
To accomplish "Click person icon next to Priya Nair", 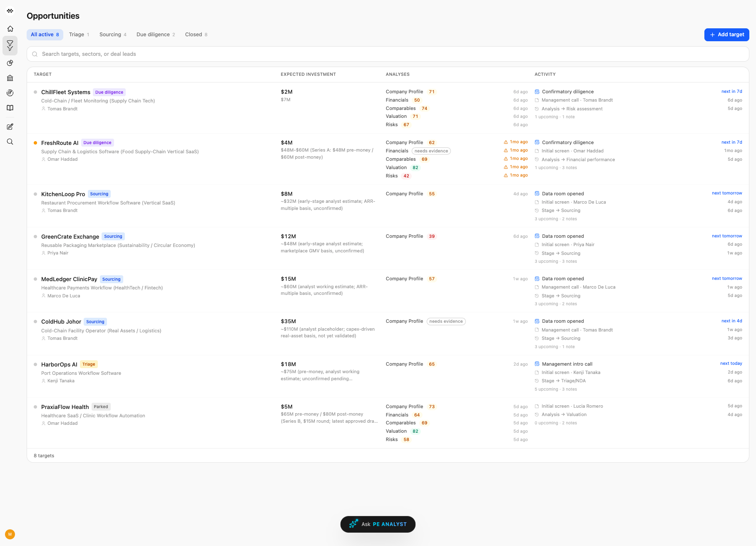I will [43, 253].
